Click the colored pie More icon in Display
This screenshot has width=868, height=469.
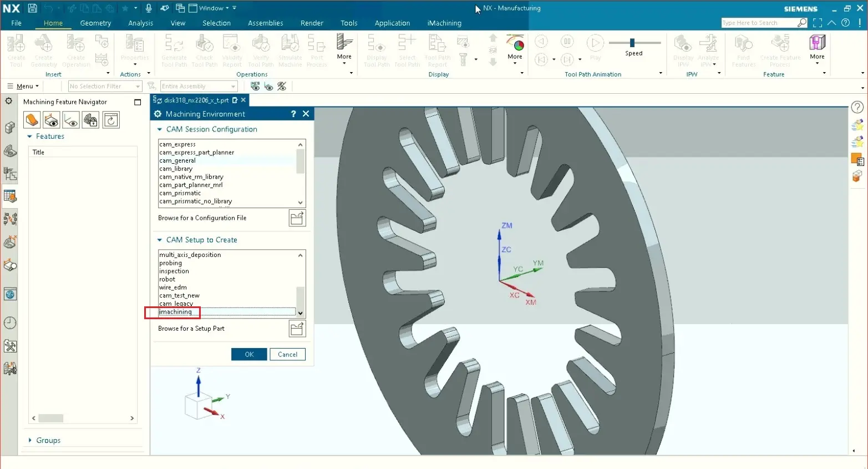pyautogui.click(x=515, y=48)
